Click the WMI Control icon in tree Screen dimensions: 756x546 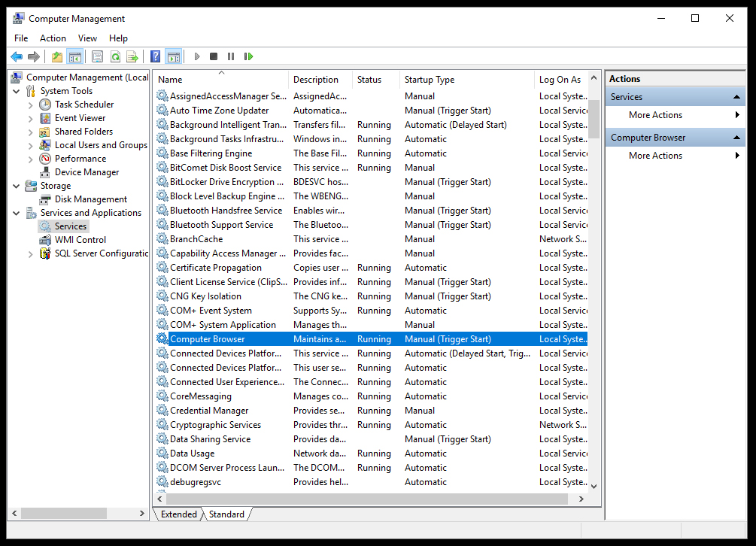(x=45, y=239)
